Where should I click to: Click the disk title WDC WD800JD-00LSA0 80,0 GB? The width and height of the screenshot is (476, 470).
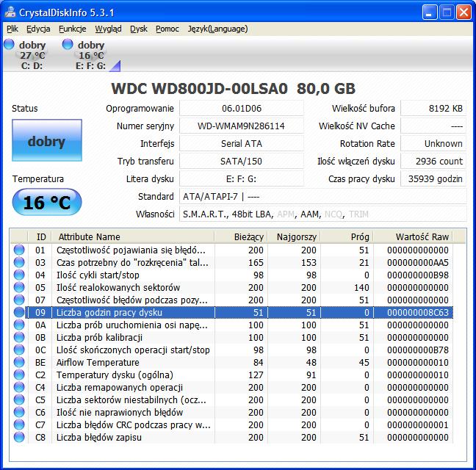coord(233,89)
